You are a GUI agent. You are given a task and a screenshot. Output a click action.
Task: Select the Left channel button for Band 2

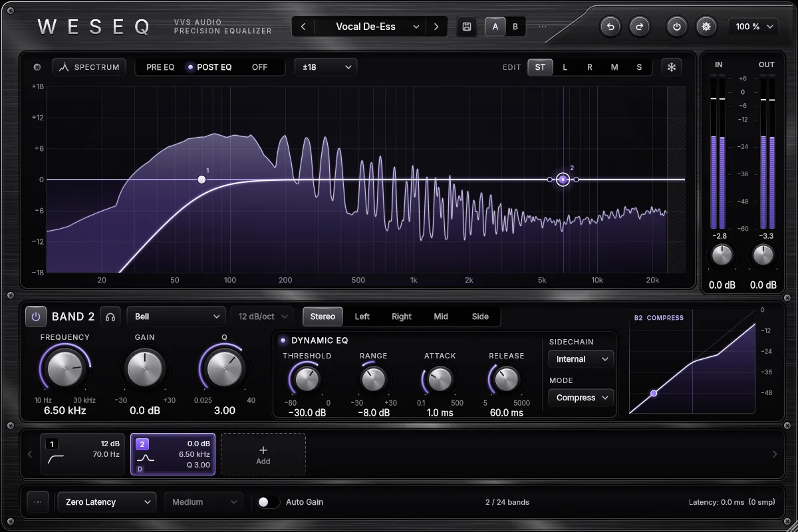click(362, 317)
